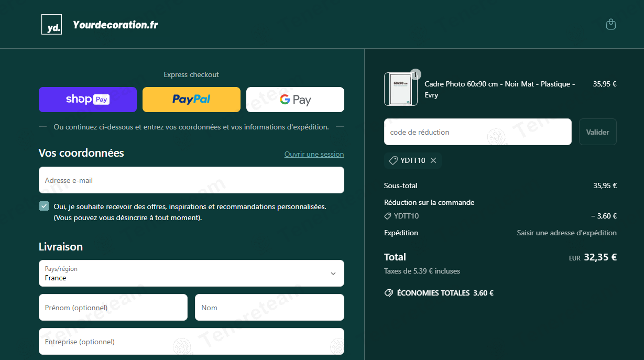The image size is (644, 360).
Task: Click the product price 35,95 € beside the item
Action: (x=605, y=84)
